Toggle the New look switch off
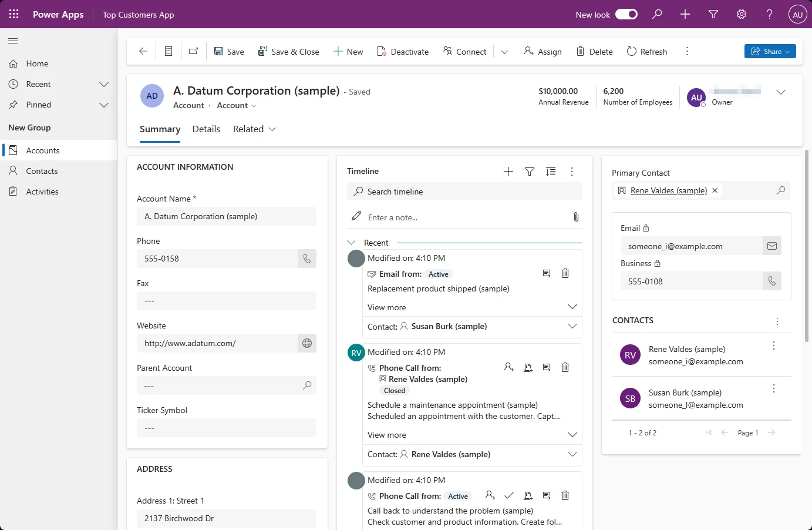Screen dimensions: 812x530 pos(626,14)
